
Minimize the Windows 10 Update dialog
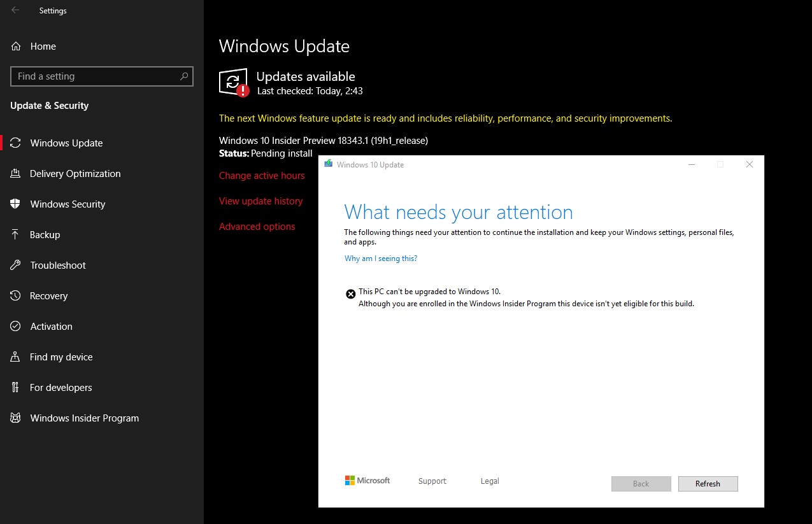(x=692, y=164)
